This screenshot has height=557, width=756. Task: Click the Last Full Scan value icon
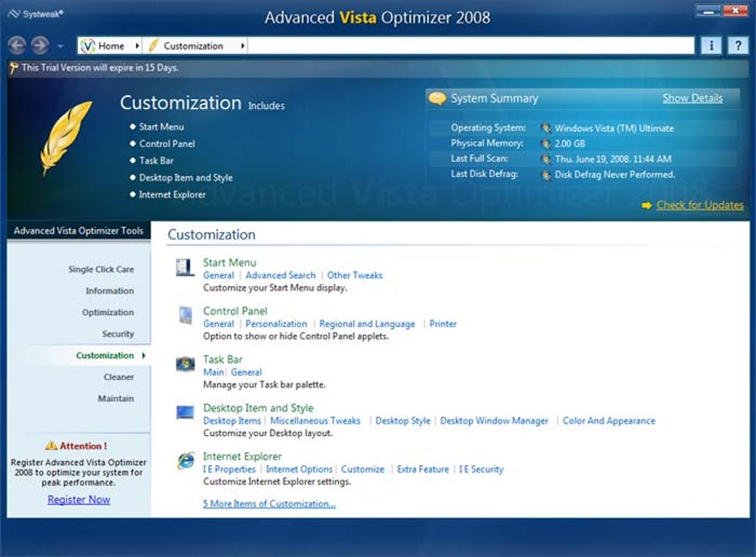[x=546, y=159]
